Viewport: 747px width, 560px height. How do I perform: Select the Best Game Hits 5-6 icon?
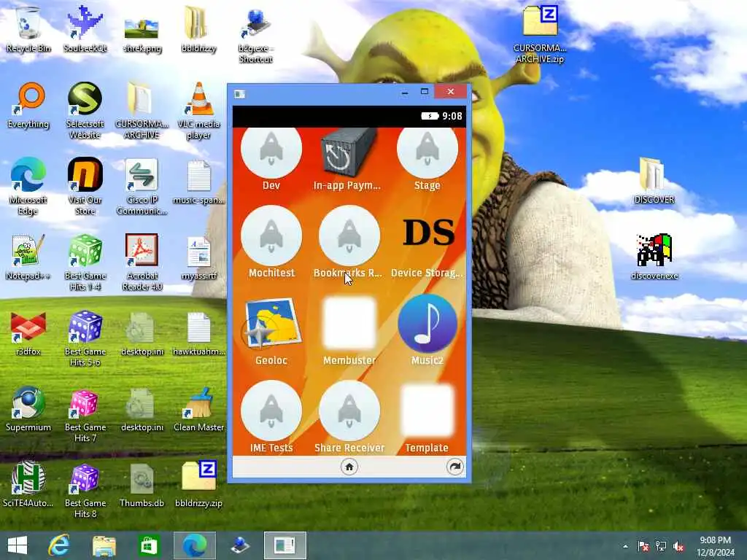(x=85, y=338)
